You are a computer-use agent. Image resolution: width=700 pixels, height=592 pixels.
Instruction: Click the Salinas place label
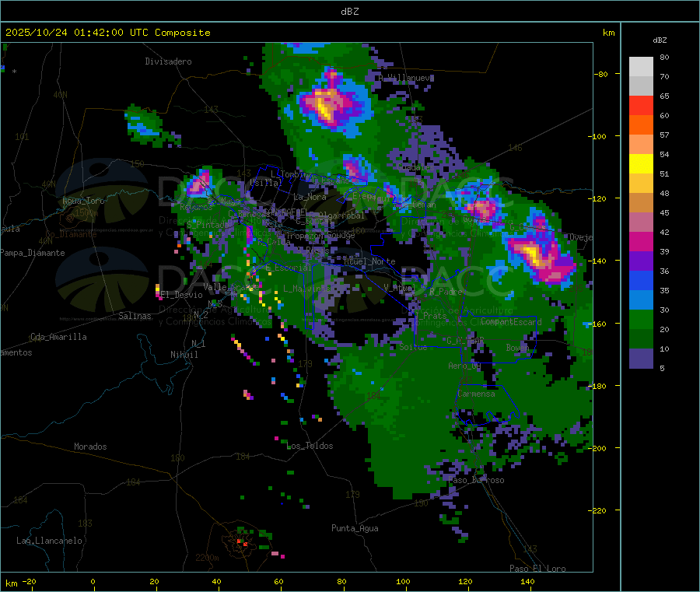pyautogui.click(x=135, y=316)
